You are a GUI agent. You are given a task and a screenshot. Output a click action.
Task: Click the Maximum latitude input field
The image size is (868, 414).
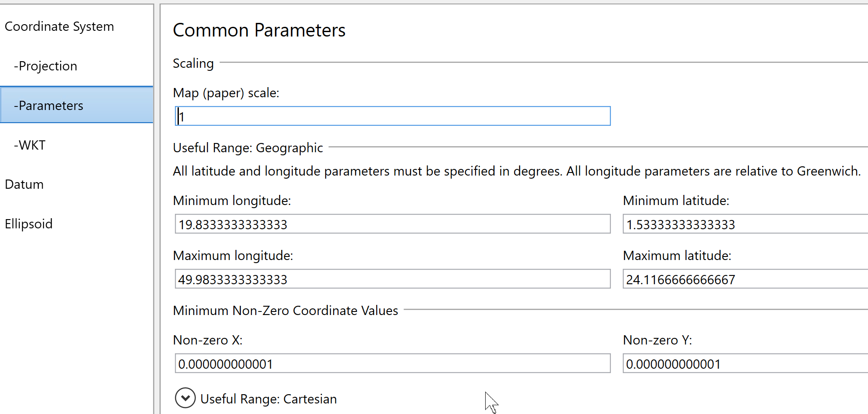pyautogui.click(x=745, y=279)
